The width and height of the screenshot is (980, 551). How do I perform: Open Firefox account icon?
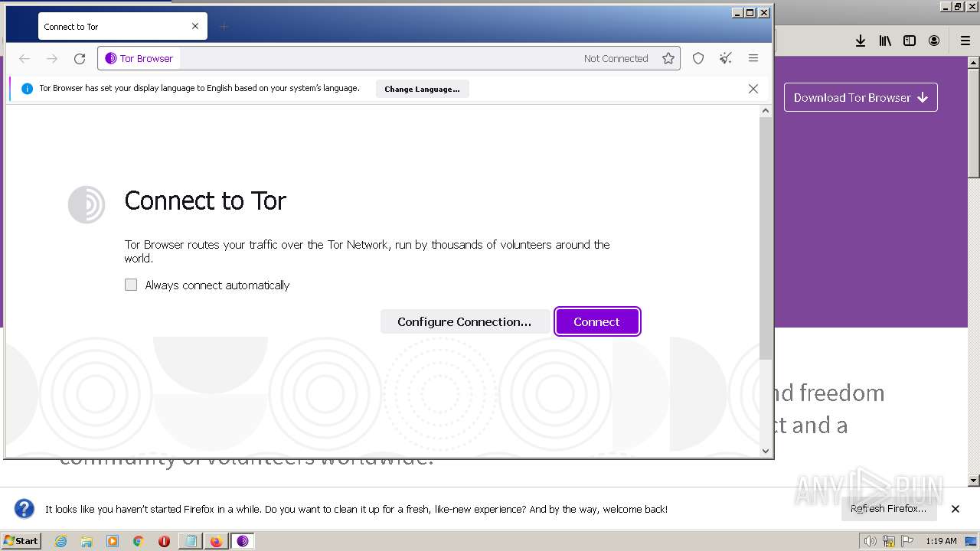click(934, 41)
